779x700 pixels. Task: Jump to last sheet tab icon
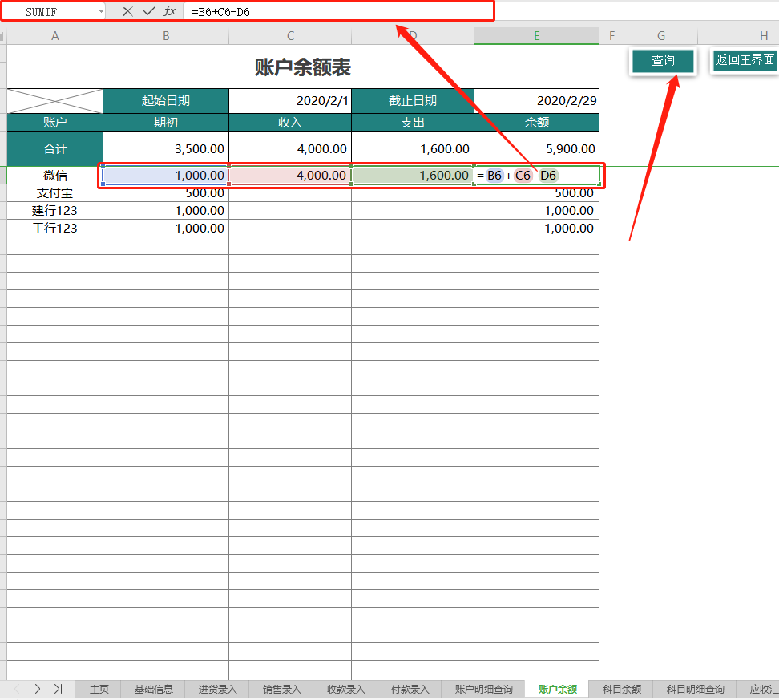tap(59, 689)
